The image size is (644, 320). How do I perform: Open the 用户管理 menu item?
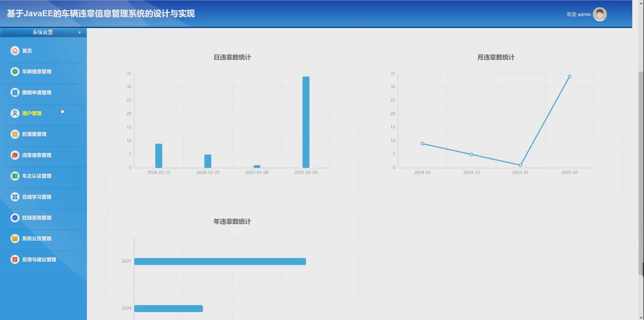(31, 113)
